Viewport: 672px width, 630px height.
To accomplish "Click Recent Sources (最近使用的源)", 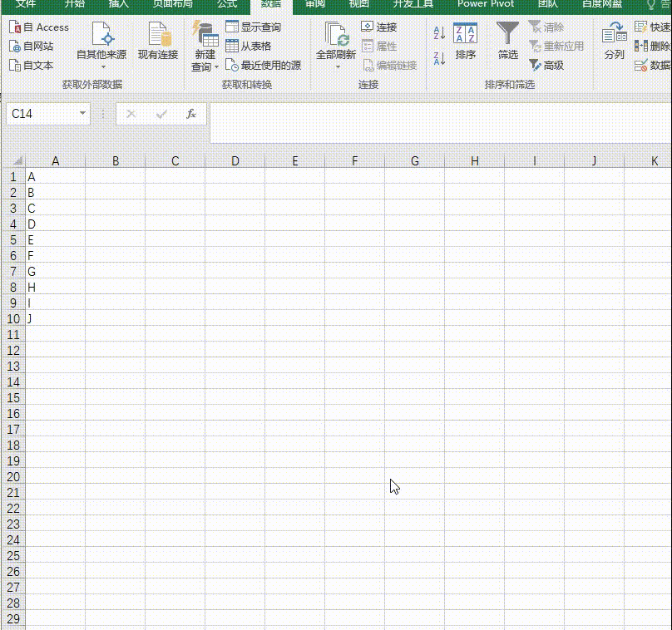I will click(x=263, y=65).
